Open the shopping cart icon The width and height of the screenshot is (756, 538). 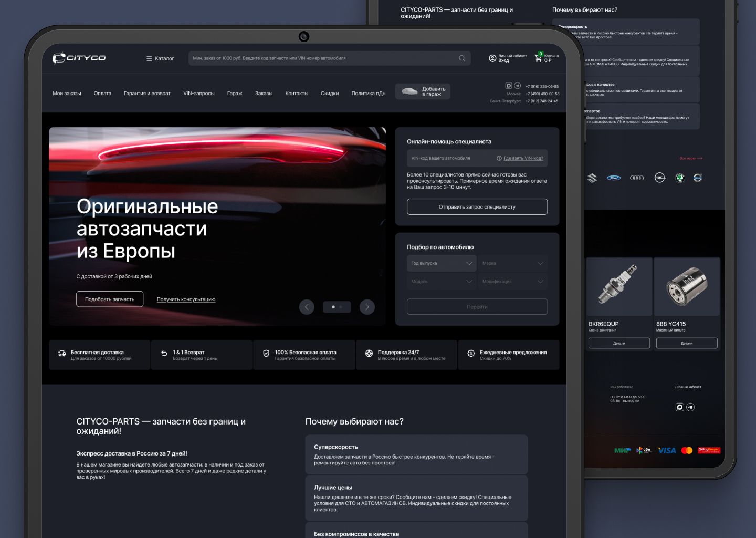tap(538, 58)
